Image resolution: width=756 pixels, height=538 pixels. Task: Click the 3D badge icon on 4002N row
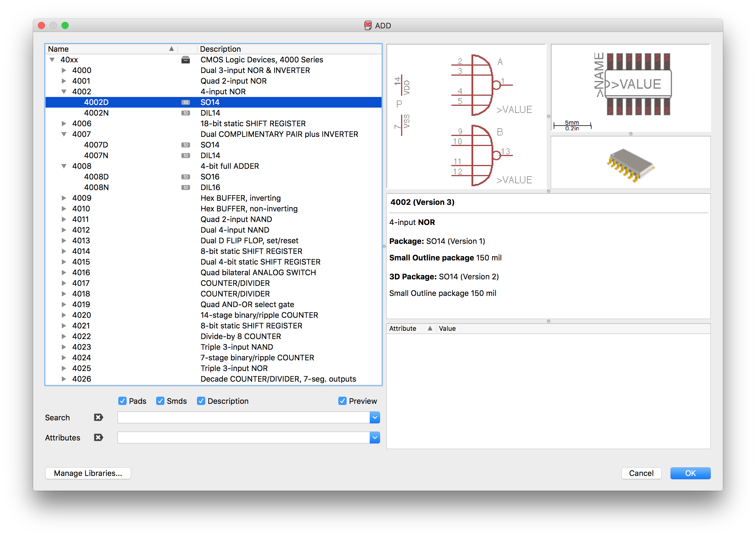(186, 113)
